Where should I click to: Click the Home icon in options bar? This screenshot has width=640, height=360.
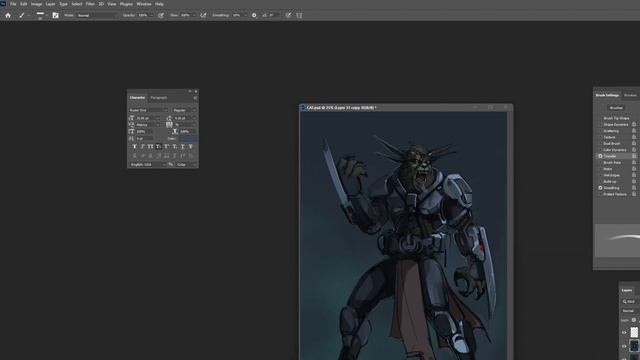(x=8, y=15)
